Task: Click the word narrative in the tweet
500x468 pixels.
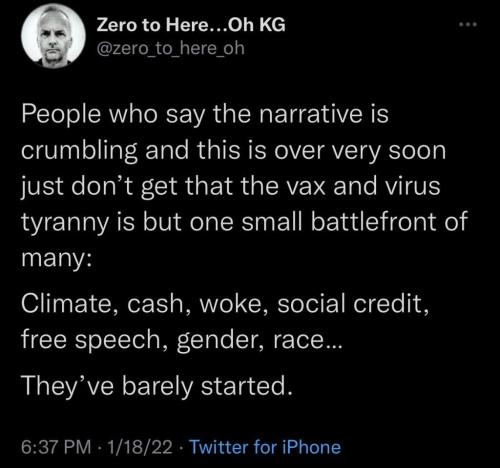Action: [x=311, y=114]
